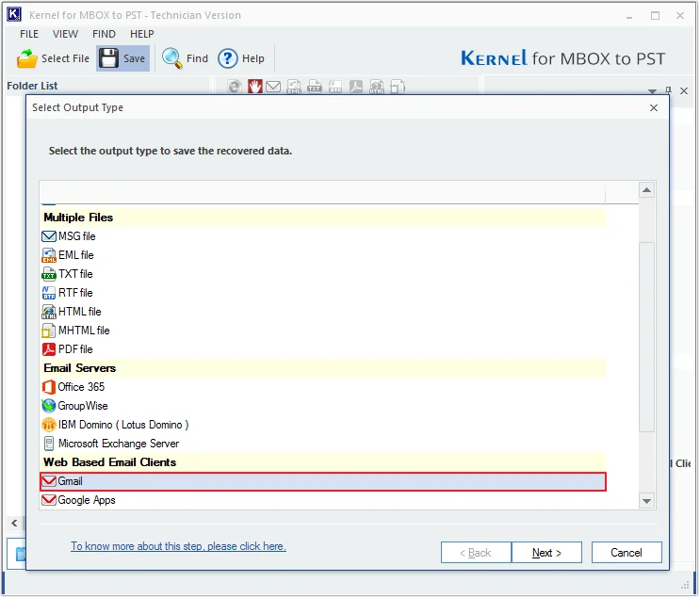Screen dimensions: 700x598
Task: Open the FIND menu
Action: [104, 34]
